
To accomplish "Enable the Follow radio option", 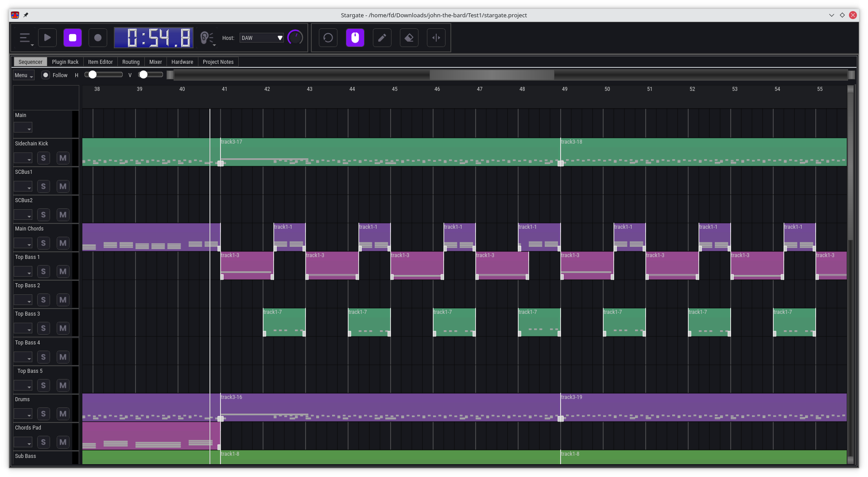I will (46, 75).
